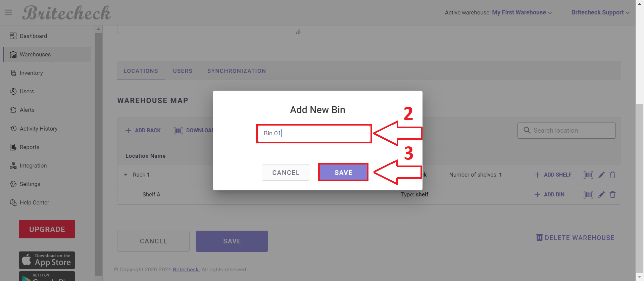
Task: Click the red Upgrade button
Action: click(x=47, y=229)
